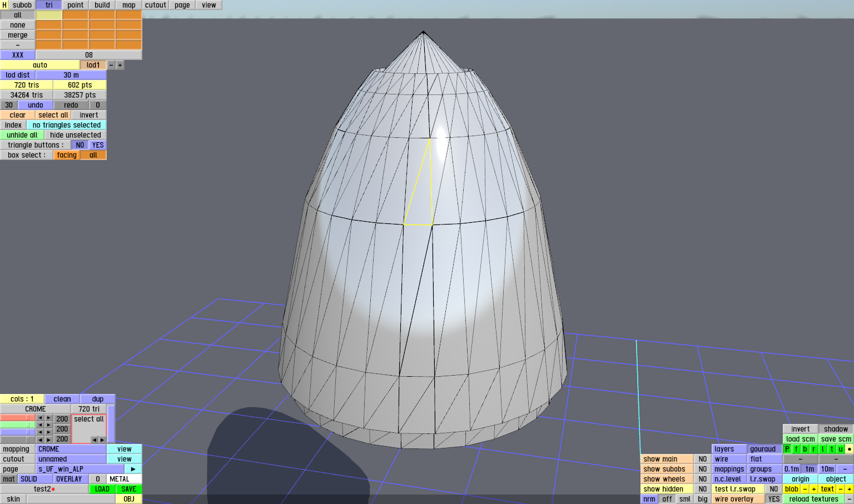Open the map mode tab

click(x=129, y=5)
